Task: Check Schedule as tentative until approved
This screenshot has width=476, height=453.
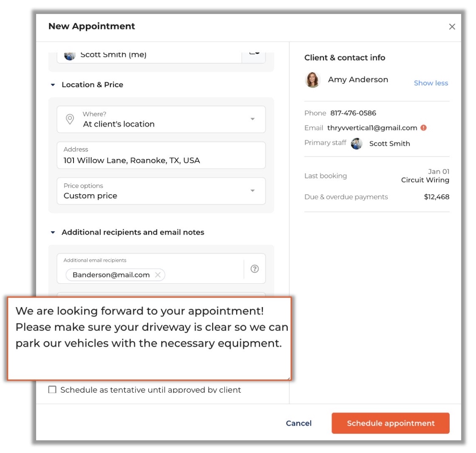Action: (x=52, y=390)
